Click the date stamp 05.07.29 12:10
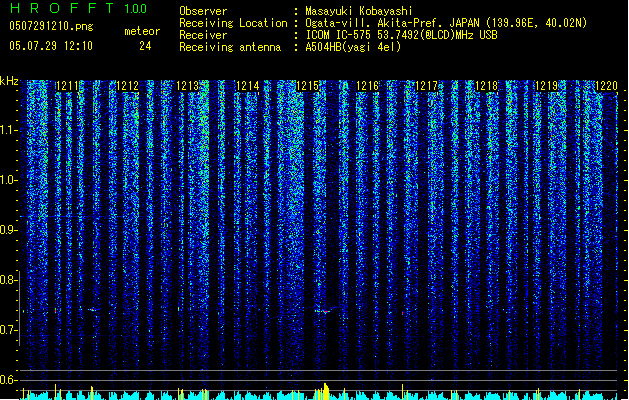The width and height of the screenshot is (629, 400). [51, 46]
